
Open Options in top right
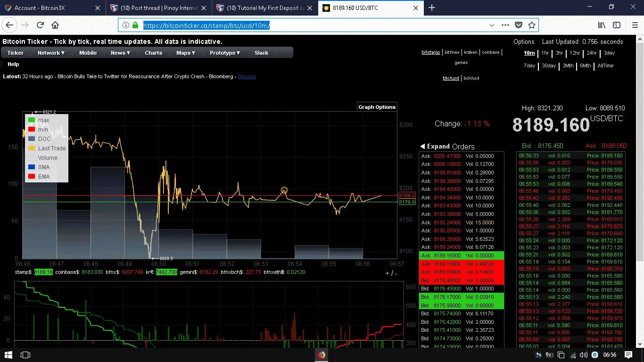524,41
